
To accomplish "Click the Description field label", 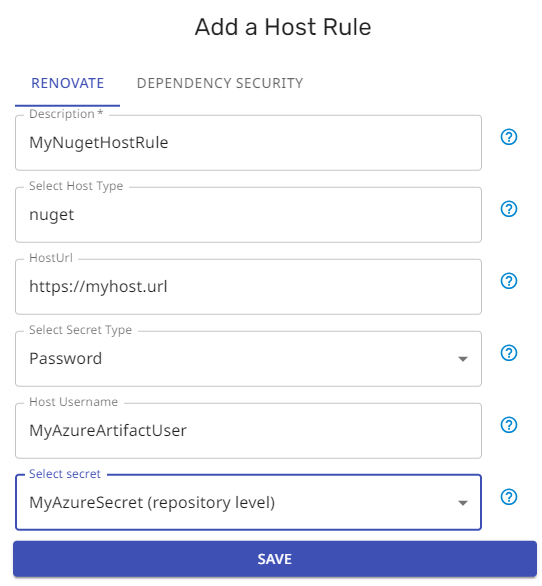I will (x=66, y=114).
